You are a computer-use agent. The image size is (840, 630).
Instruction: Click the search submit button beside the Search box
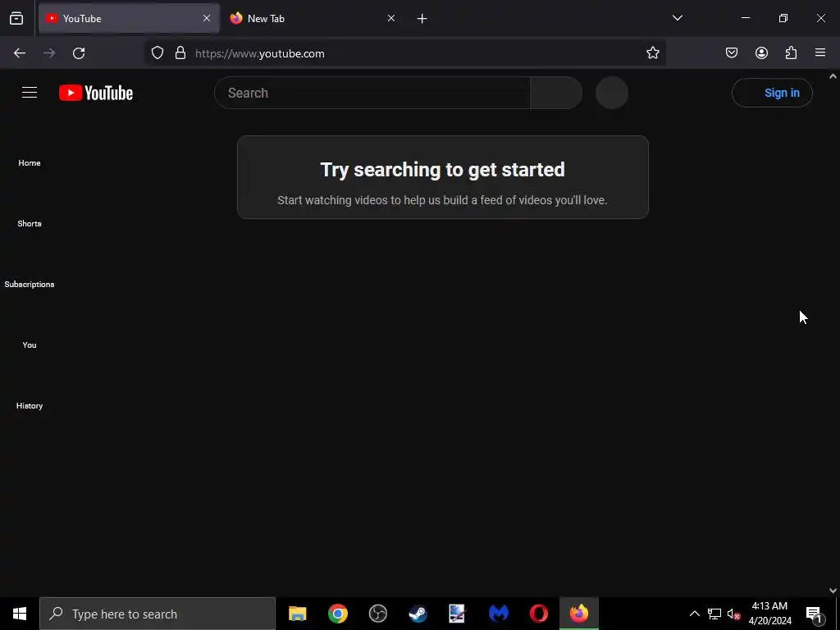(x=556, y=93)
